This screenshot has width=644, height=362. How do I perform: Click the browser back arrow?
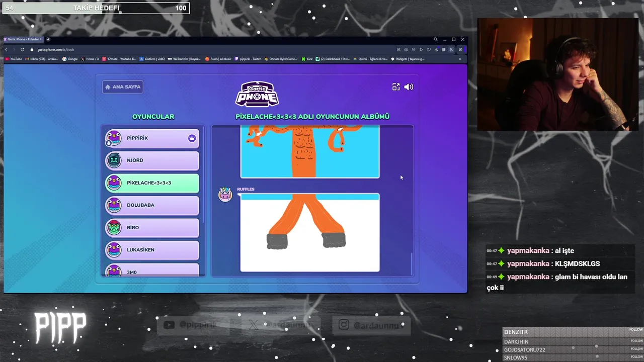click(x=6, y=49)
